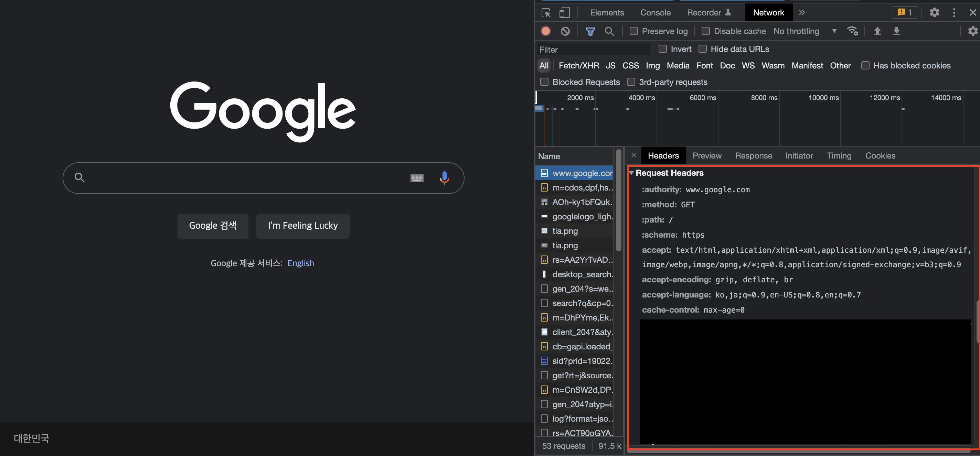Stop recording the network log

tap(545, 31)
